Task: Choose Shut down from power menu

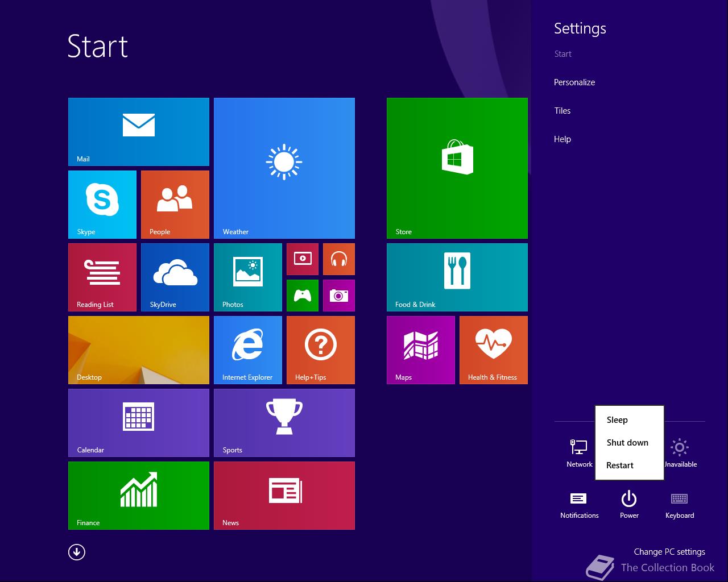Action: (629, 443)
